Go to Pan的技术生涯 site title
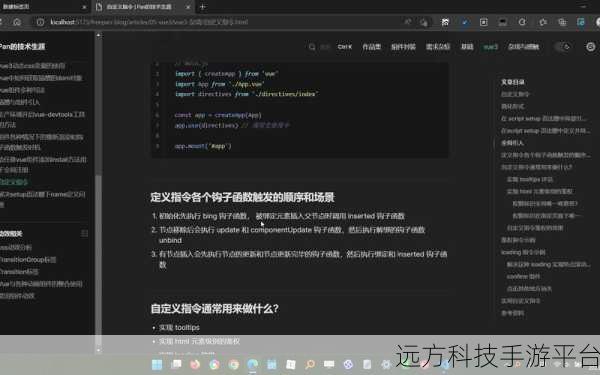Image resolution: width=600 pixels, height=375 pixels. 22,46
